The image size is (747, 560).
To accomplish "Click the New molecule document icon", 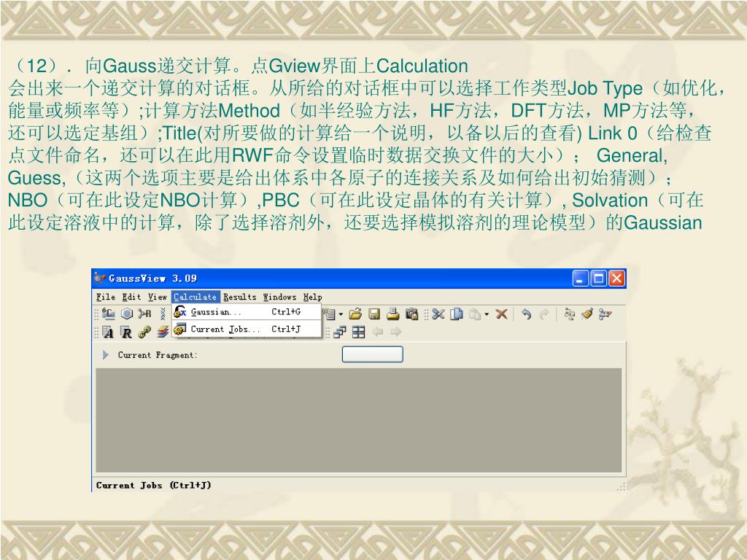I will (329, 314).
